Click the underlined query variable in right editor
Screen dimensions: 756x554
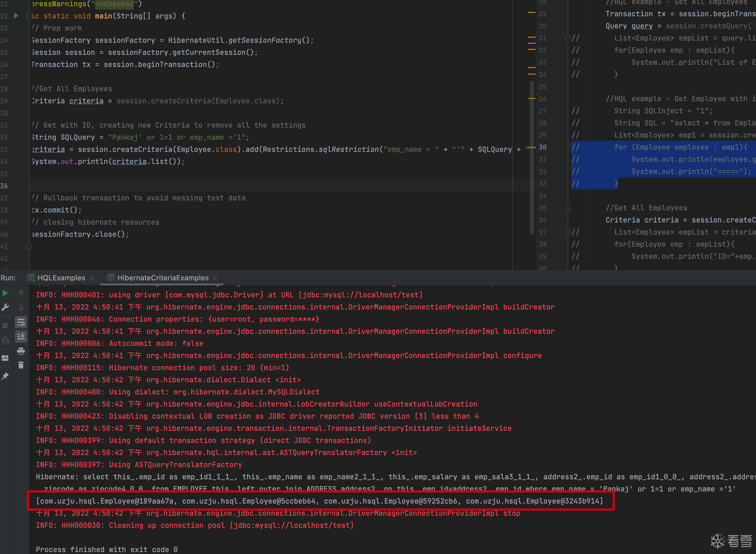[642, 26]
